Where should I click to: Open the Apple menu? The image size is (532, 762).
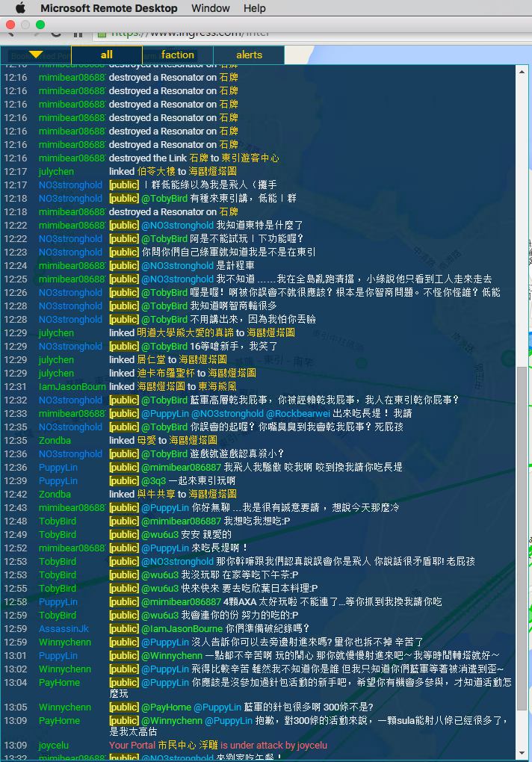(20, 7)
